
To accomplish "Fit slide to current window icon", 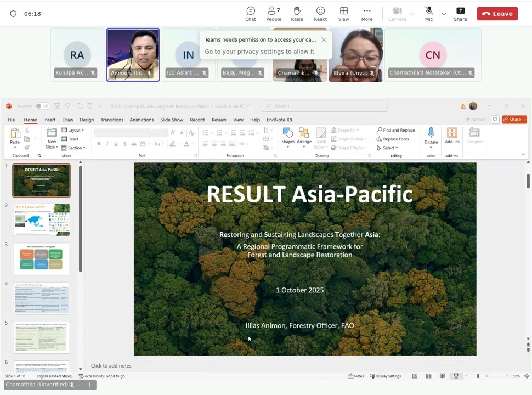I will coord(527,376).
